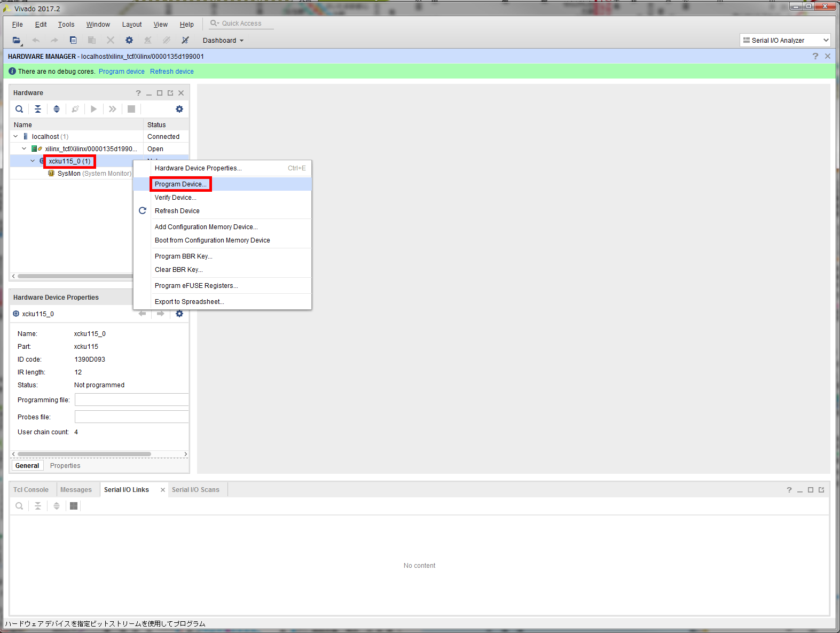
Task: Collapse all in Hardware panel
Action: point(38,109)
